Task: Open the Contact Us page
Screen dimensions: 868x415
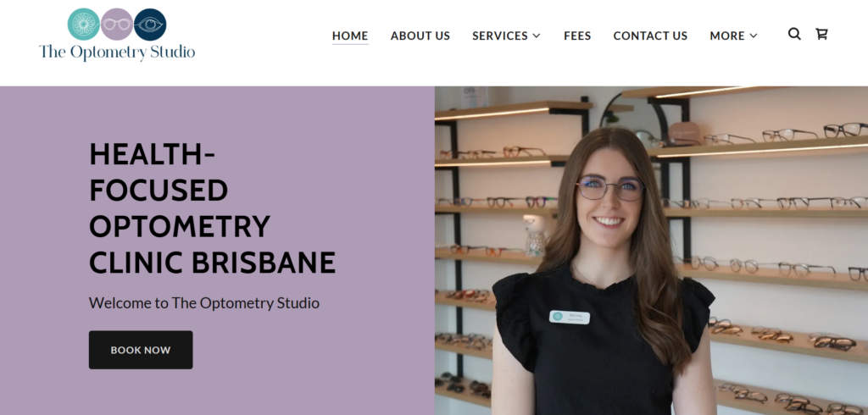Action: [650, 36]
